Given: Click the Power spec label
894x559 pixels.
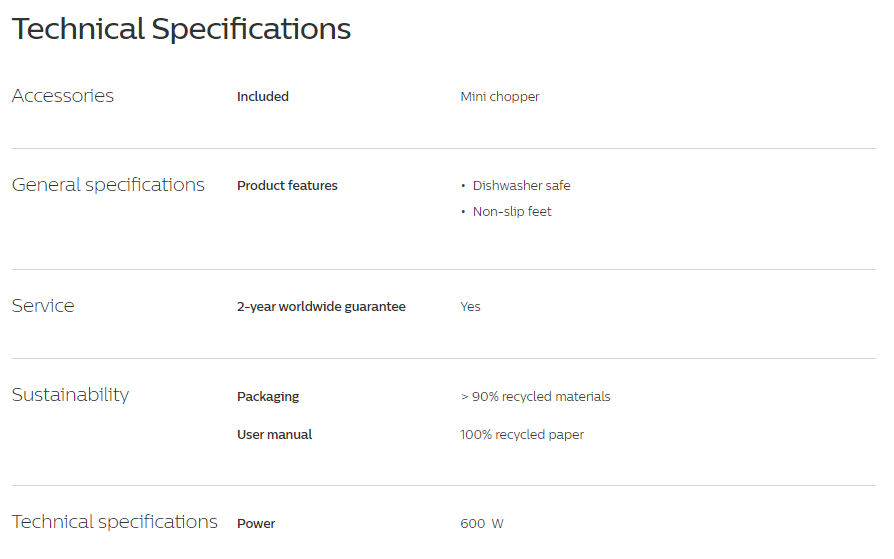Looking at the screenshot, I should 256,524.
